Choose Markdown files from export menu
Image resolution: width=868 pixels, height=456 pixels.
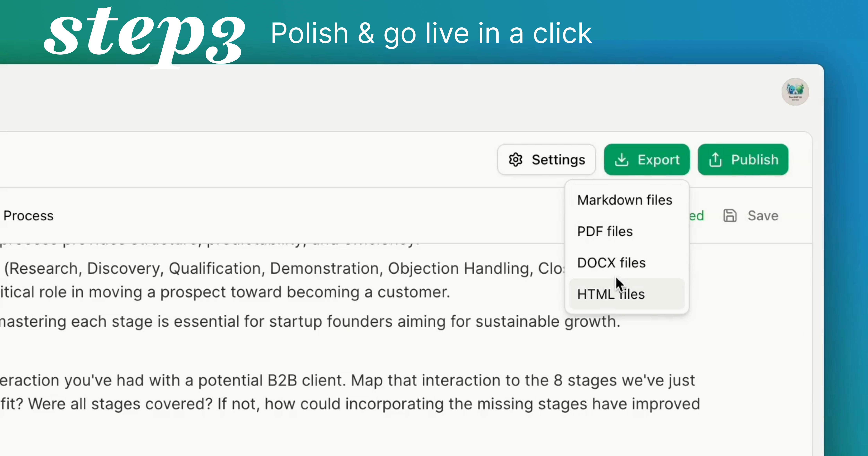coord(624,200)
